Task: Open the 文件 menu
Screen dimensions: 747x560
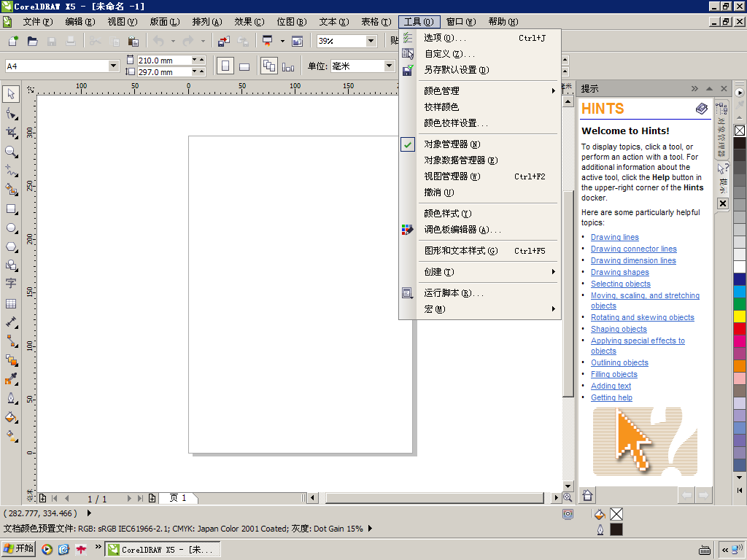Action: [x=38, y=22]
